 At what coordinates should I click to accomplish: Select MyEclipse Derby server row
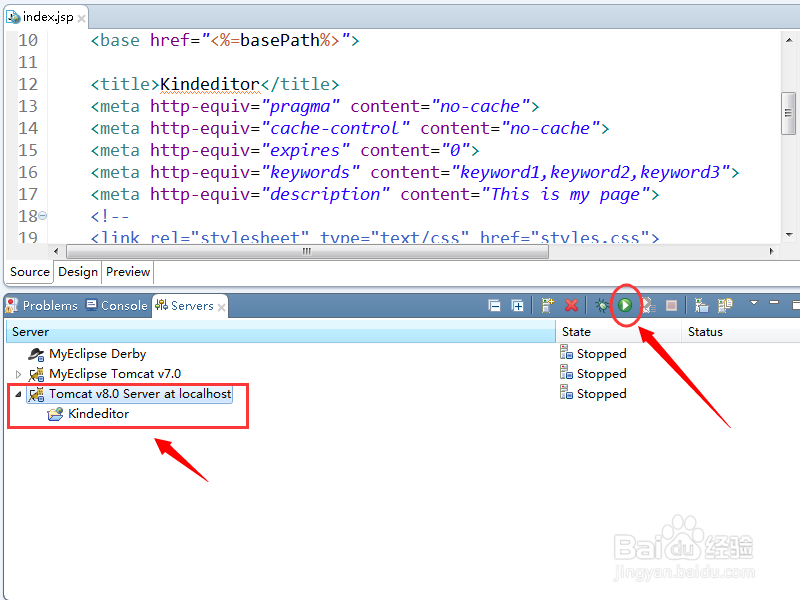point(97,354)
